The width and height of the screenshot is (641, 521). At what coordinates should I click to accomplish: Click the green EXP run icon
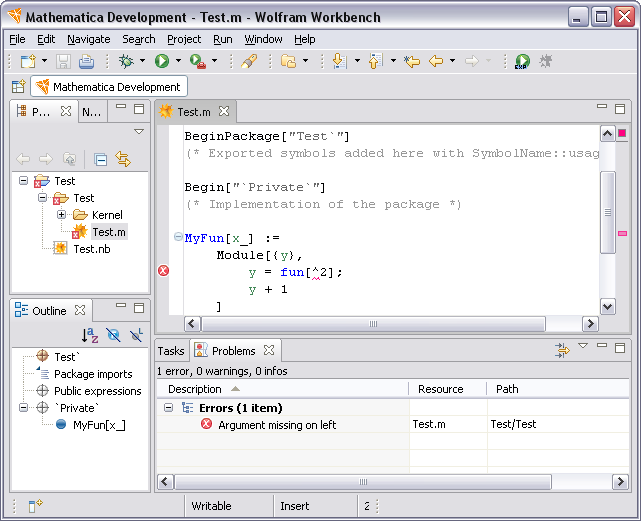522,61
